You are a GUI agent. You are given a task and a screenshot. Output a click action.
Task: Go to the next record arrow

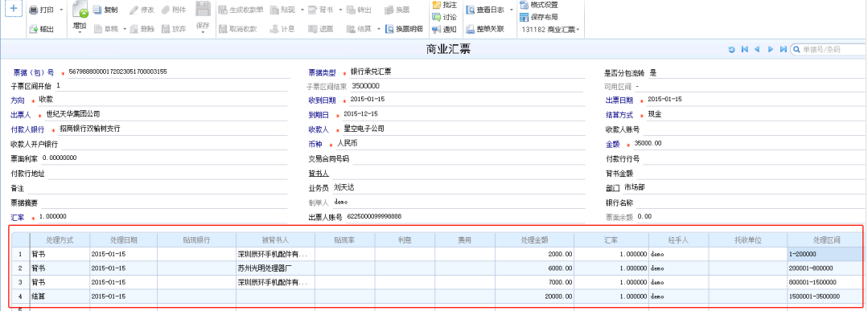pyautogui.click(x=770, y=50)
